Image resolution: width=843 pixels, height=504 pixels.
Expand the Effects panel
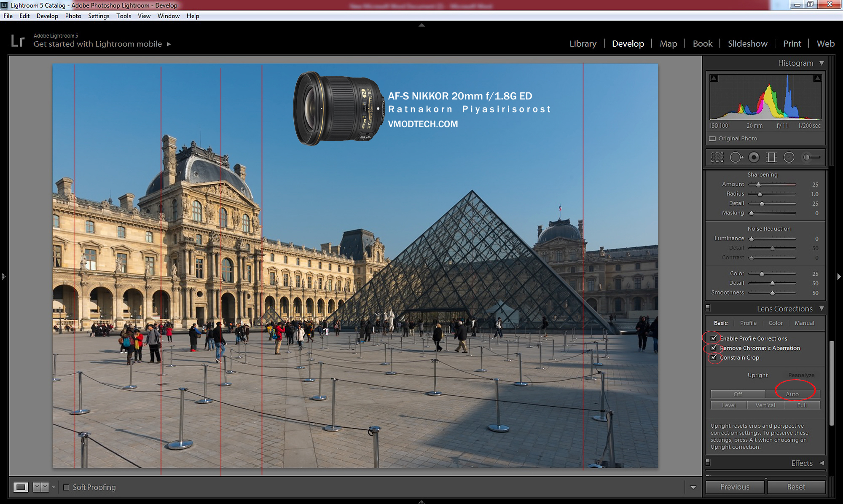[x=822, y=463]
